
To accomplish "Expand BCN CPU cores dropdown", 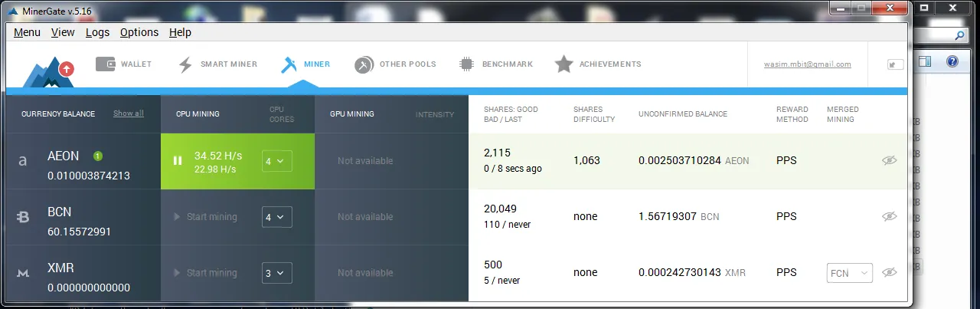I will click(x=277, y=217).
